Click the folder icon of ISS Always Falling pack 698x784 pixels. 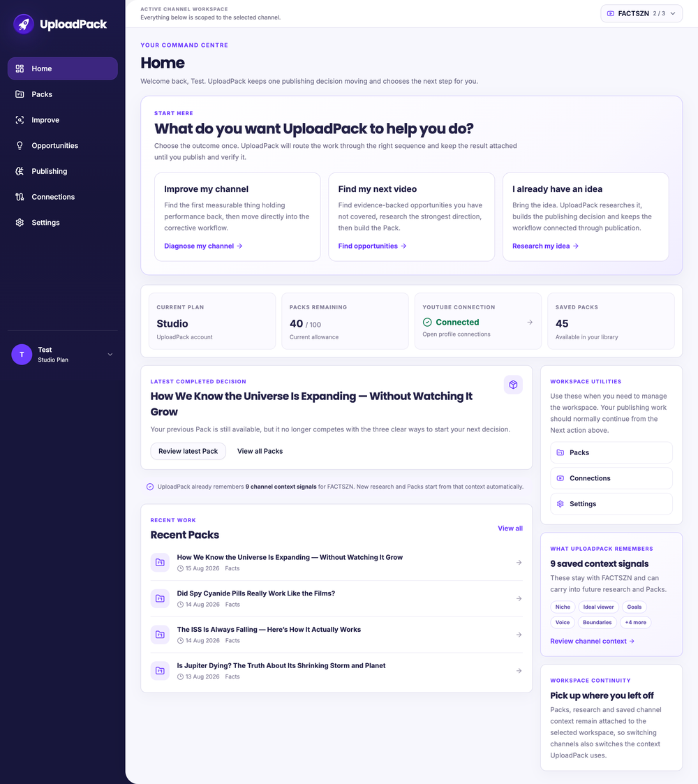[160, 635]
